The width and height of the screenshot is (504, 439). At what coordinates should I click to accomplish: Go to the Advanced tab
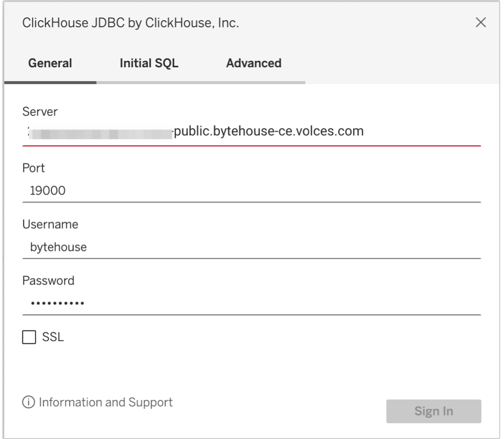click(254, 63)
